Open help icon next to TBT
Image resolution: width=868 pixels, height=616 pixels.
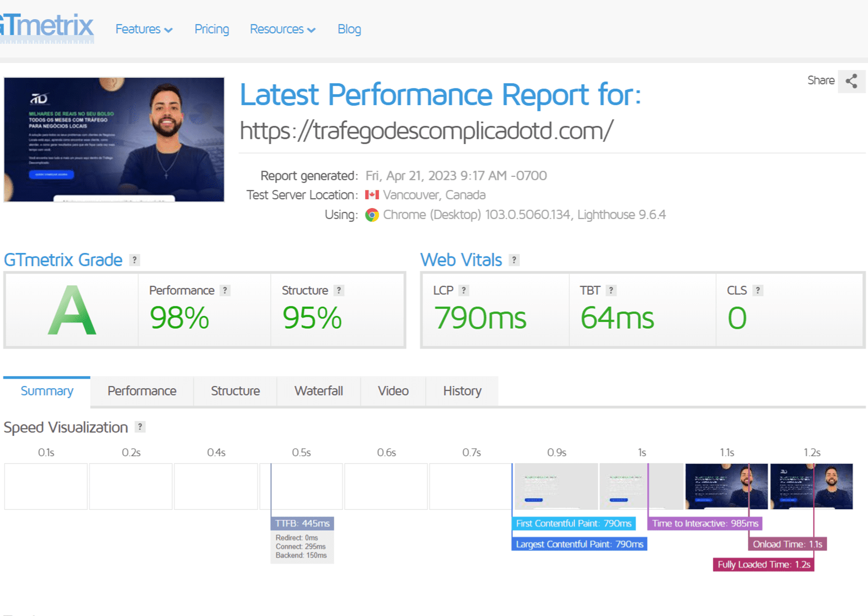click(611, 290)
